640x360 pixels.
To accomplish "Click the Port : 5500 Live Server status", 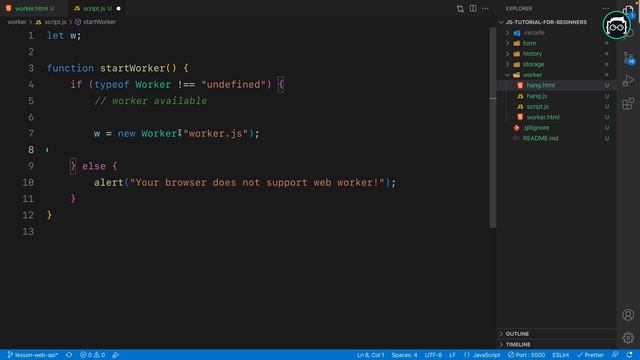I will pos(527,355).
